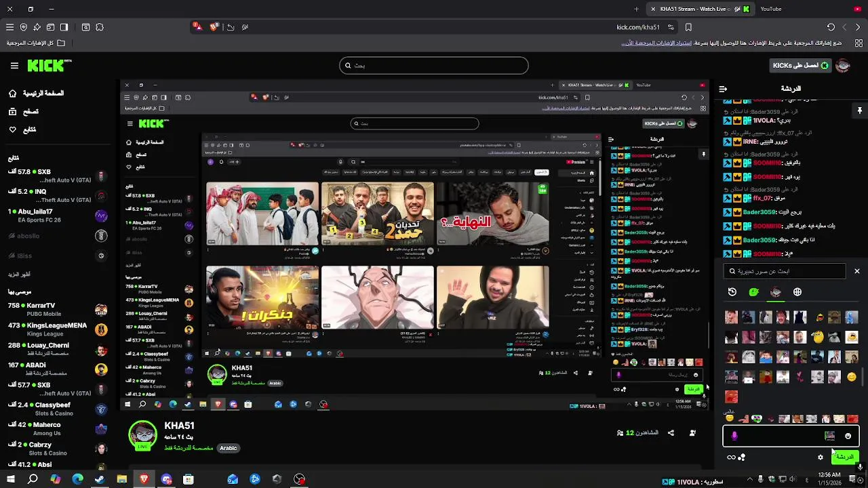Reload the page
868x488 pixels.
[x=831, y=27]
